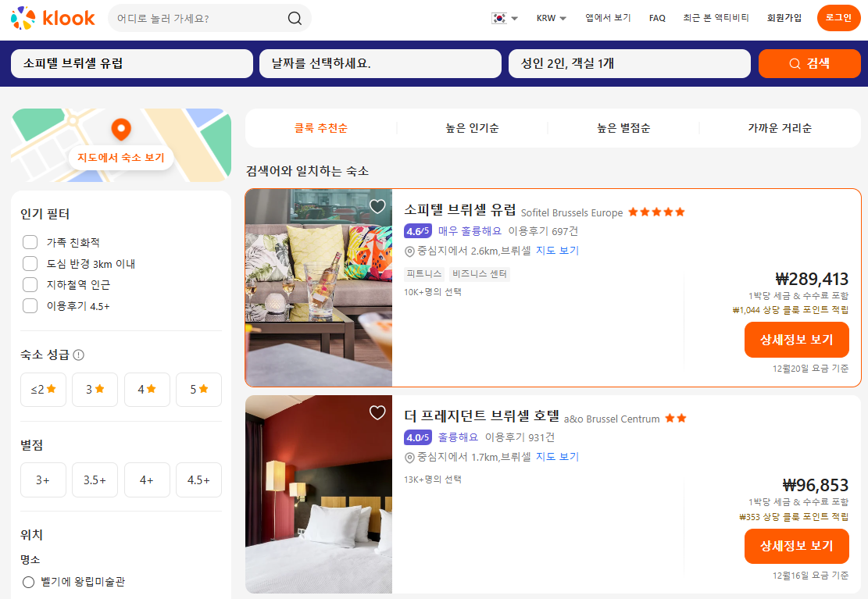Click the 비즈니스 센터 amenity tag
Image resolution: width=868 pixels, height=599 pixels.
[480, 273]
